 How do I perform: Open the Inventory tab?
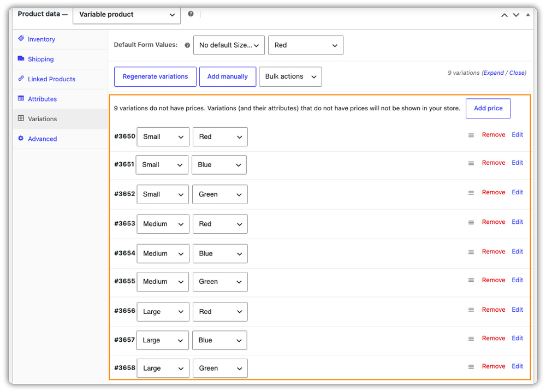point(41,39)
